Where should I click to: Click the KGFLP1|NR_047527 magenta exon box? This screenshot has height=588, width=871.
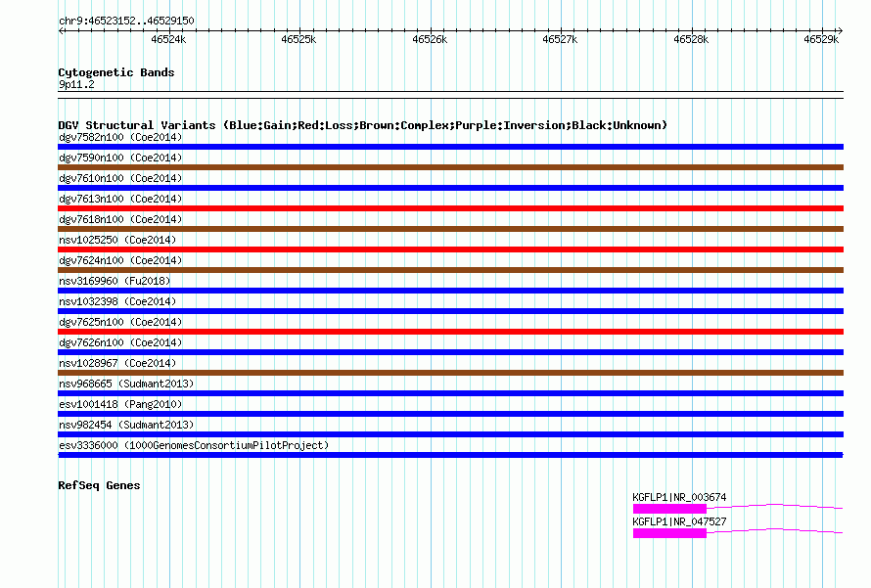pos(669,533)
